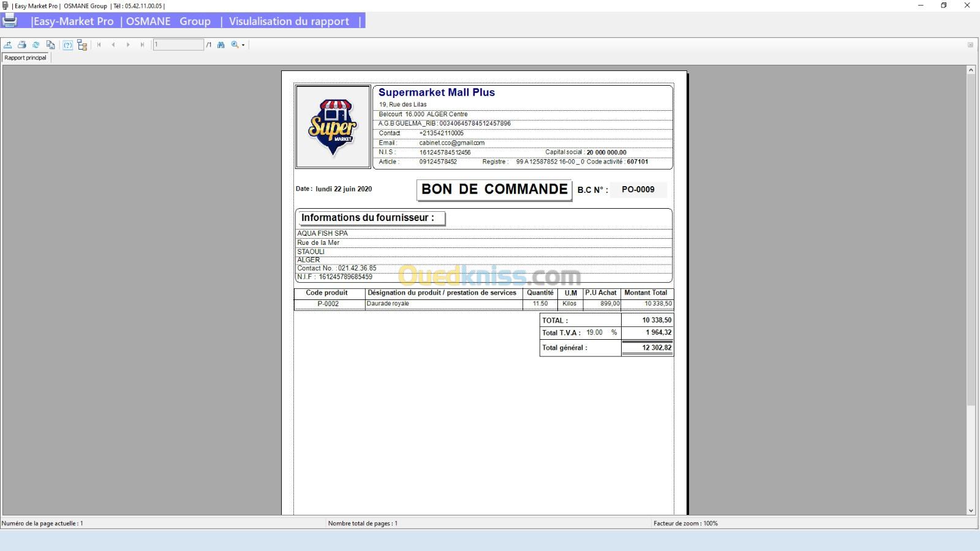Viewport: 980px width, 551px height.
Task: Toggle the group tree panel icon
Action: (82, 45)
